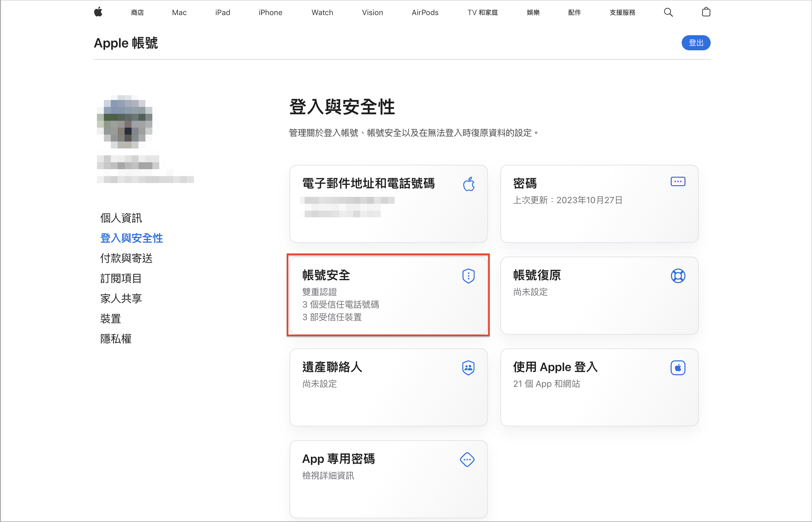Click the pixelated profile photo
This screenshot has height=522, width=812.
[125, 122]
